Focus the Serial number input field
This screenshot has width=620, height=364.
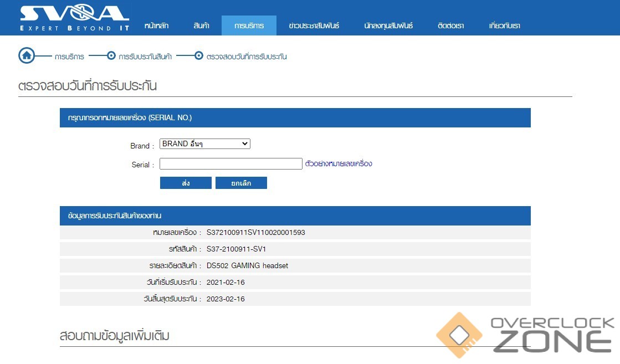pyautogui.click(x=230, y=164)
